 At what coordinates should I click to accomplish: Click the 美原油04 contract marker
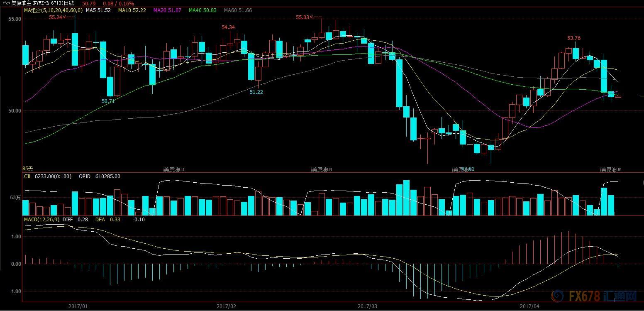click(x=322, y=169)
